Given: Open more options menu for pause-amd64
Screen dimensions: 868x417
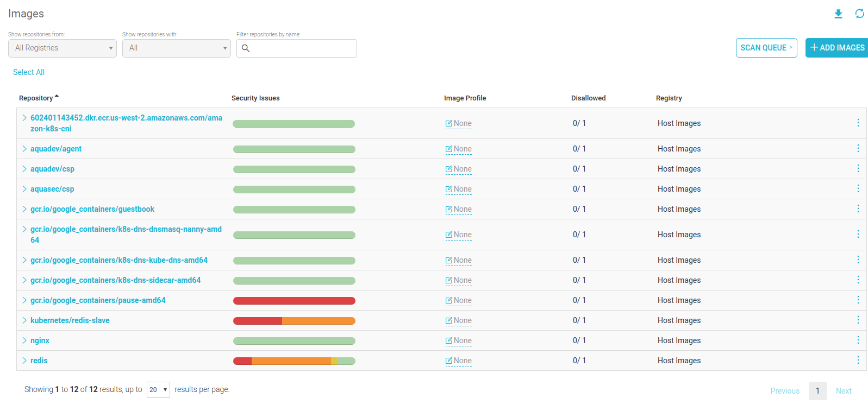Looking at the screenshot, I should coord(858,300).
